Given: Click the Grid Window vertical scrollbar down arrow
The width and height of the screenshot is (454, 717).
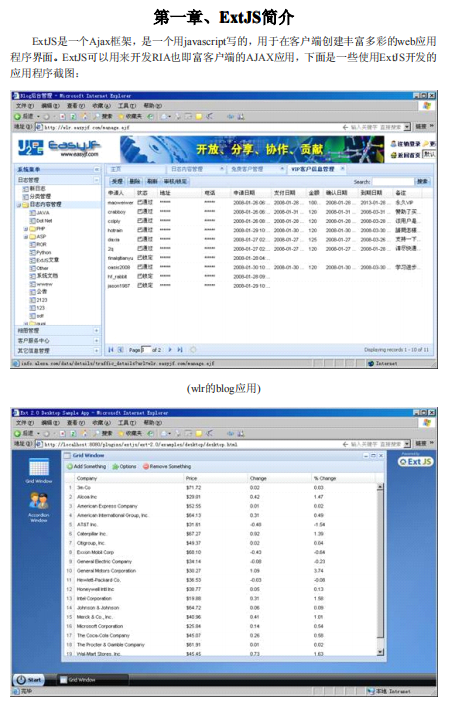Looking at the screenshot, I should click(x=380, y=652).
